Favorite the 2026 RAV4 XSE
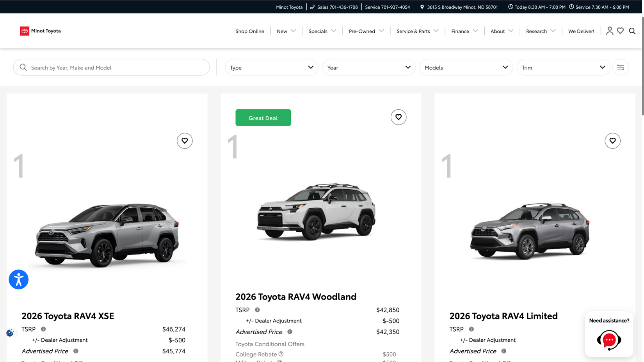This screenshot has height=362, width=644. coord(185,141)
